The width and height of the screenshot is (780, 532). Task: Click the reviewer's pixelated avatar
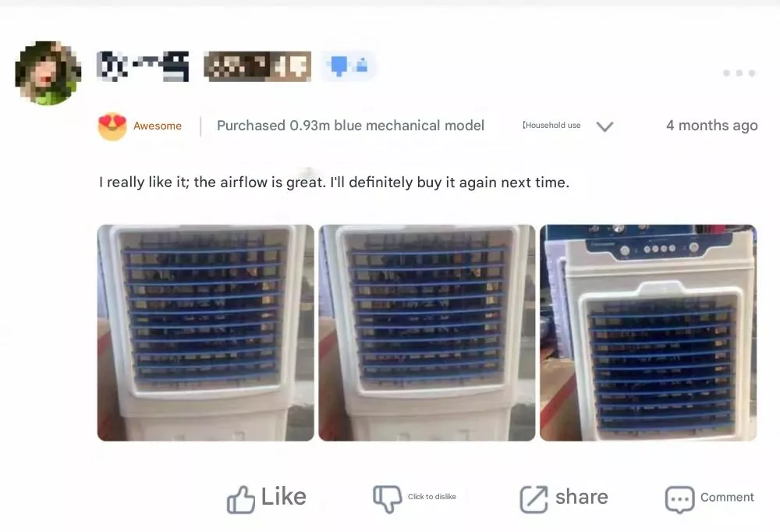coord(48,73)
